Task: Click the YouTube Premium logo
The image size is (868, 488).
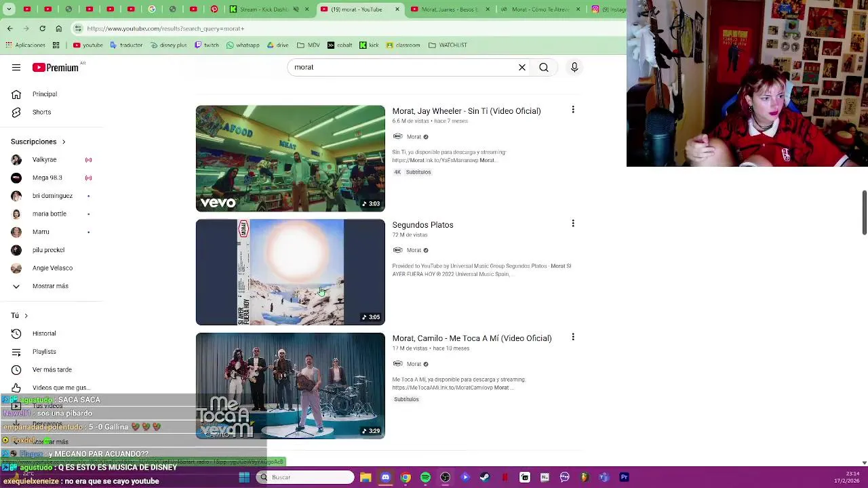Action: point(56,68)
